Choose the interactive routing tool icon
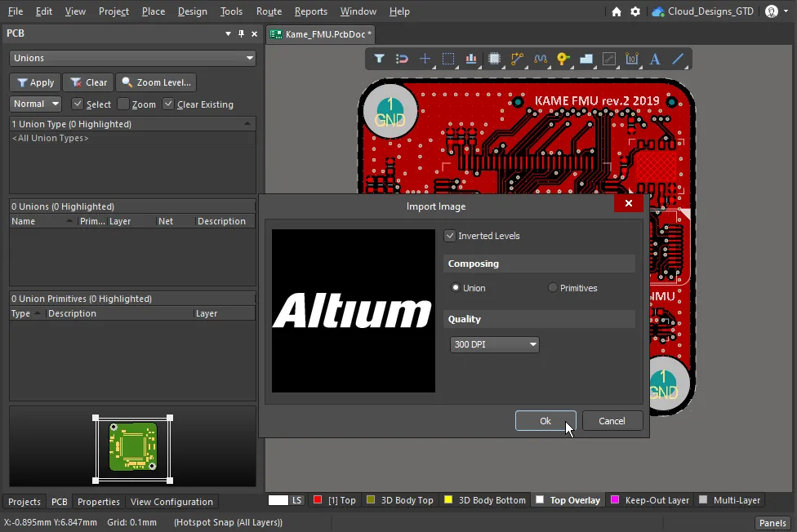 (x=517, y=59)
